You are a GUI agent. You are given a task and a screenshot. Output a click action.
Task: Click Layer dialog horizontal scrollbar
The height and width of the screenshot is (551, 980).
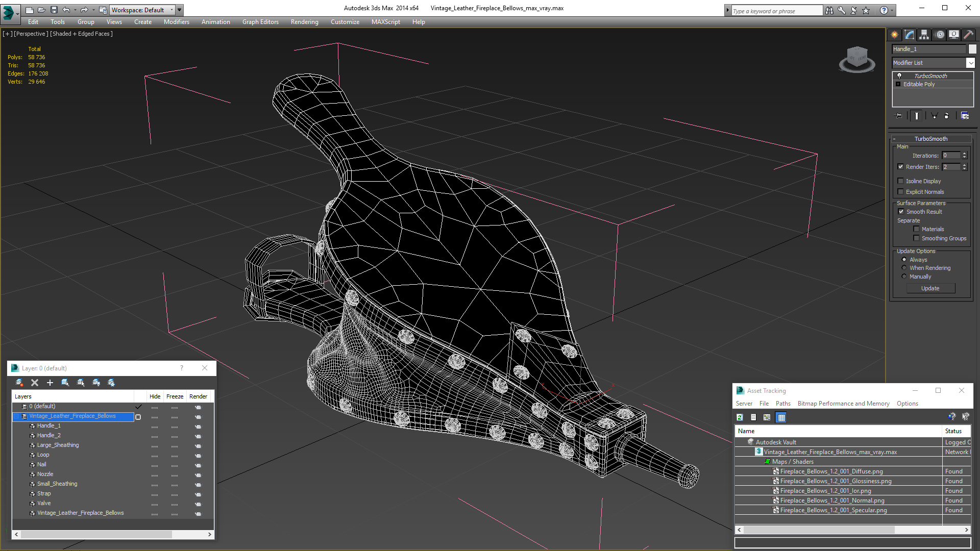(x=112, y=534)
